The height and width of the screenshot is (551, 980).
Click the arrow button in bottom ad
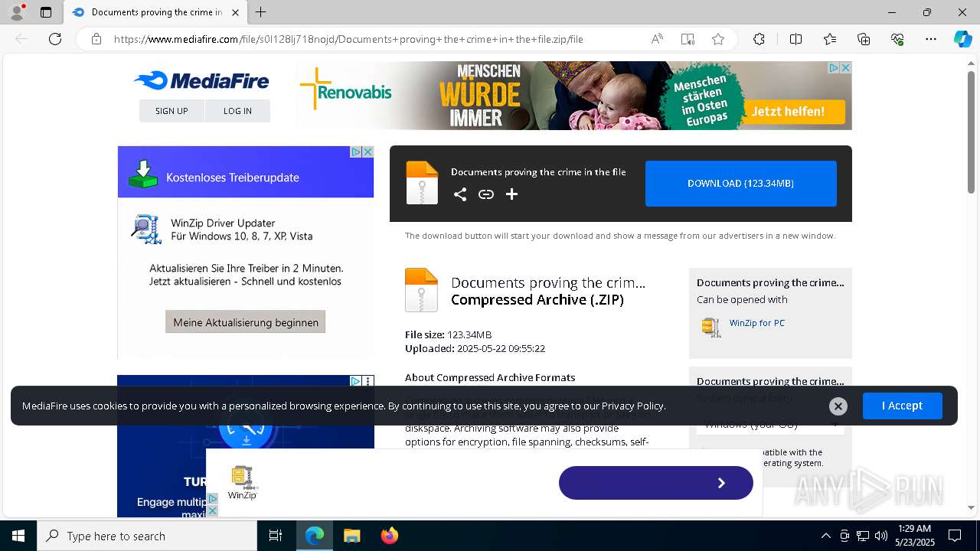point(656,483)
